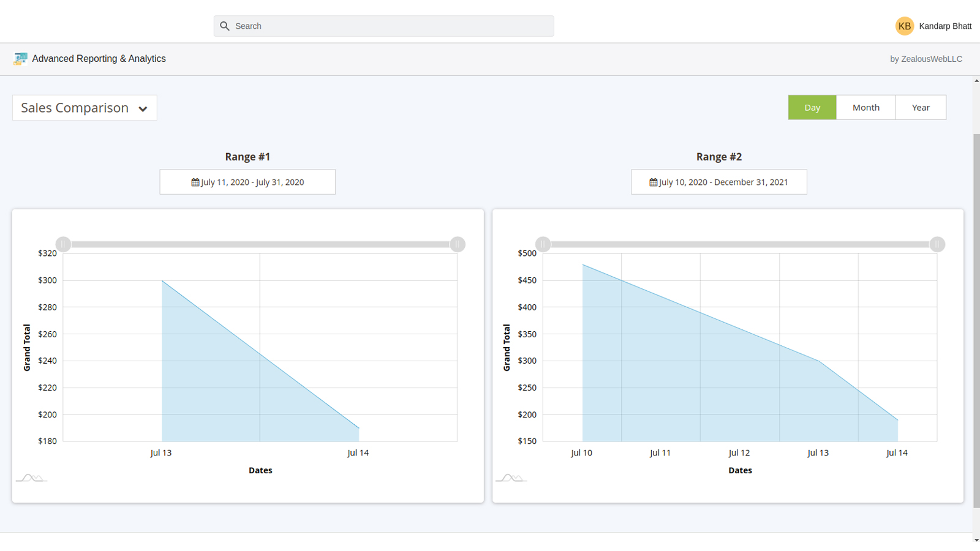Open the Range #2 date picker
This screenshot has width=980, height=551.
click(x=718, y=182)
